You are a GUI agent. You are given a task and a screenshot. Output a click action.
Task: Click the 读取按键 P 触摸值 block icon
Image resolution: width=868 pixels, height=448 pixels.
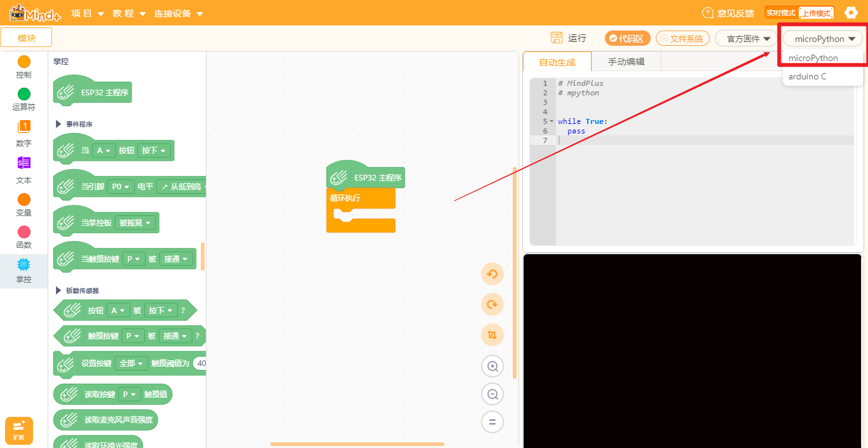[x=69, y=395]
